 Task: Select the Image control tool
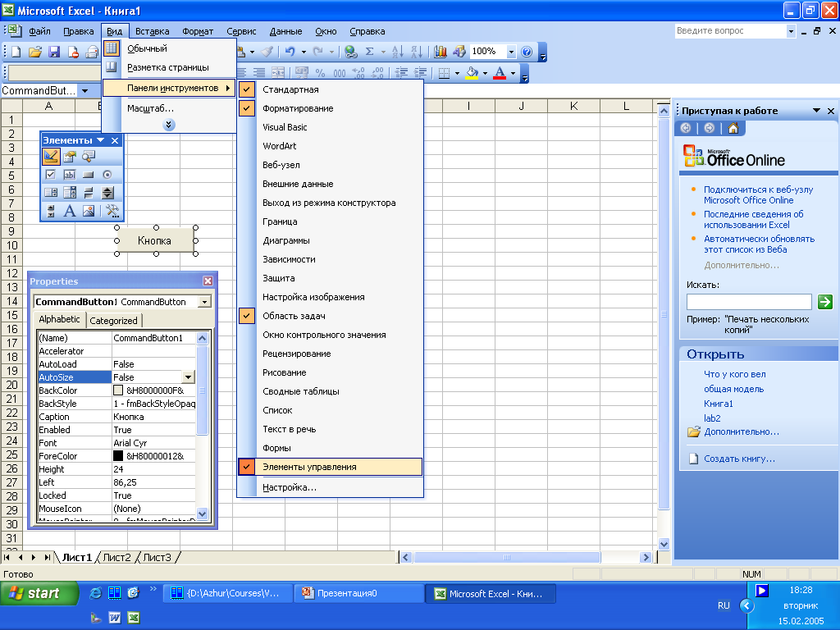click(89, 211)
